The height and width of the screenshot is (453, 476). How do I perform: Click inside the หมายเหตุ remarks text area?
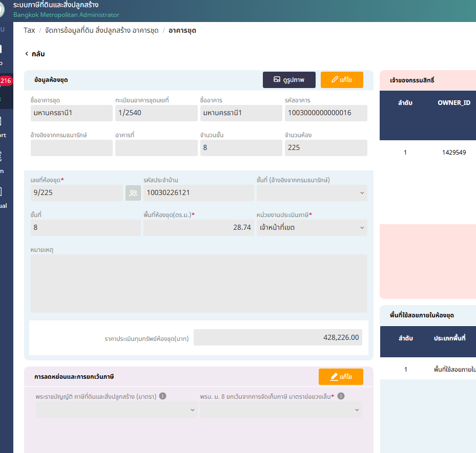(x=199, y=283)
